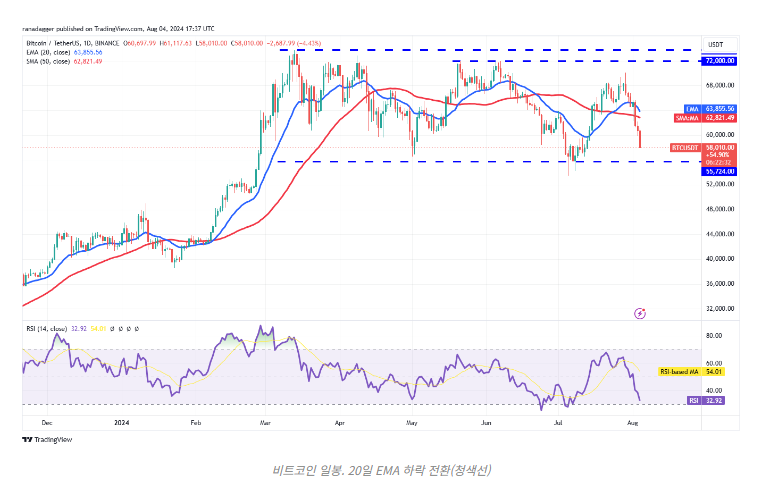
Task: Click the Korean chart caption text
Action: click(381, 469)
